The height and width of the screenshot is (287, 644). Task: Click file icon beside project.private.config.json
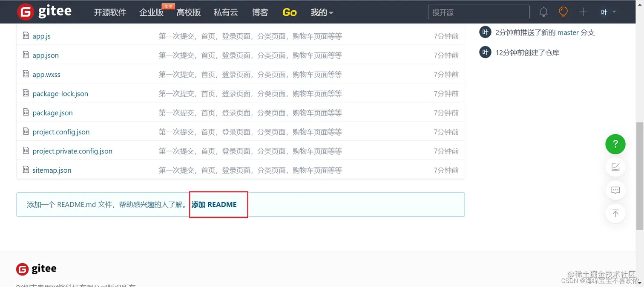click(x=26, y=151)
